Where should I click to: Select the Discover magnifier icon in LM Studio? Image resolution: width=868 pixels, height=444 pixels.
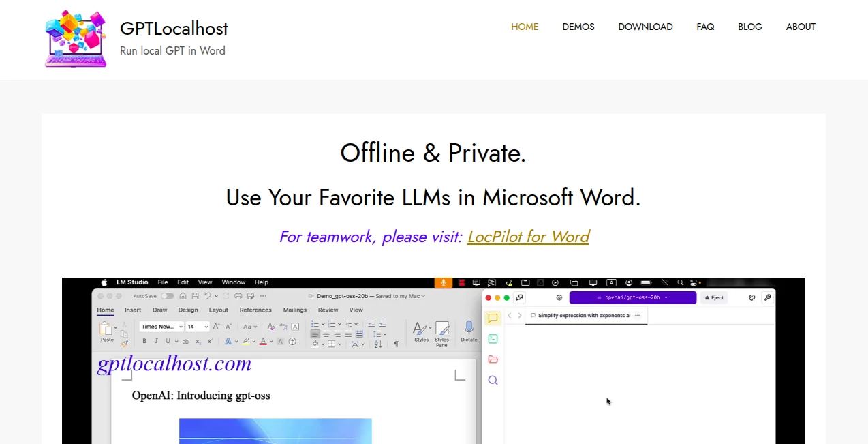(x=493, y=380)
